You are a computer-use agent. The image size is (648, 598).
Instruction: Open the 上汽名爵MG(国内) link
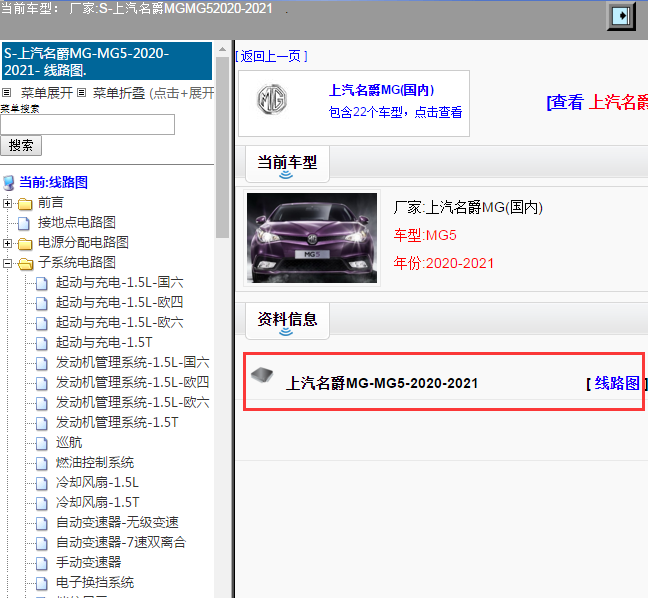[381, 90]
